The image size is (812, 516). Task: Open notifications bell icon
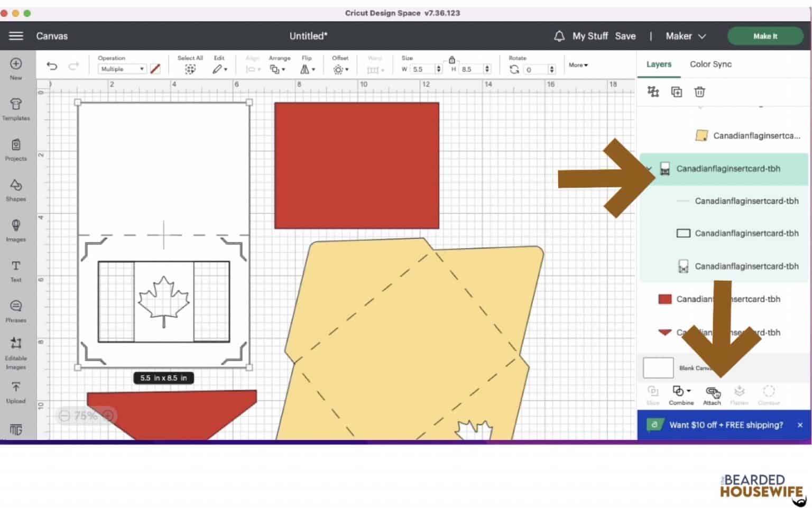pos(559,36)
